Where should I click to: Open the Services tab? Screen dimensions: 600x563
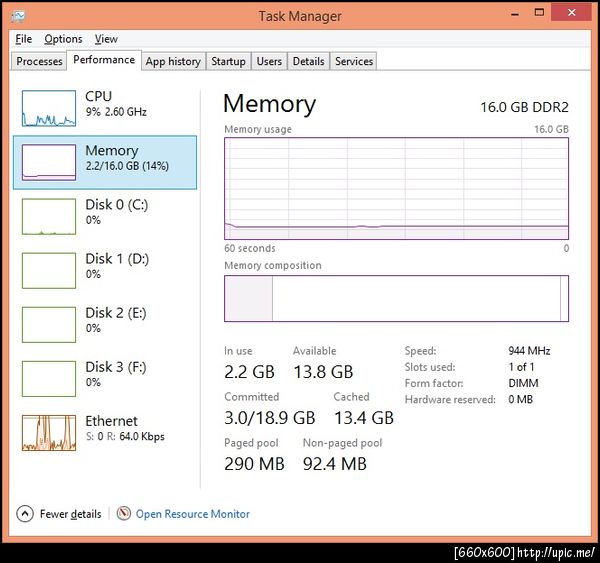pyautogui.click(x=354, y=61)
